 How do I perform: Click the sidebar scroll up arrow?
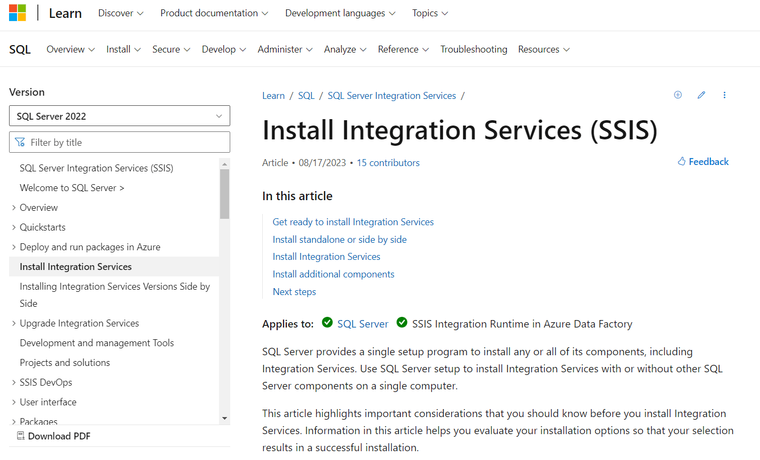point(224,164)
